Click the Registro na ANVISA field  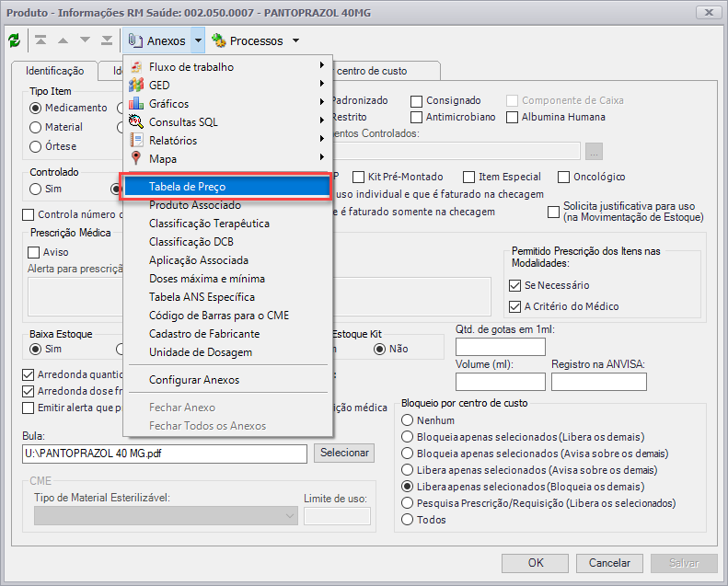[598, 382]
